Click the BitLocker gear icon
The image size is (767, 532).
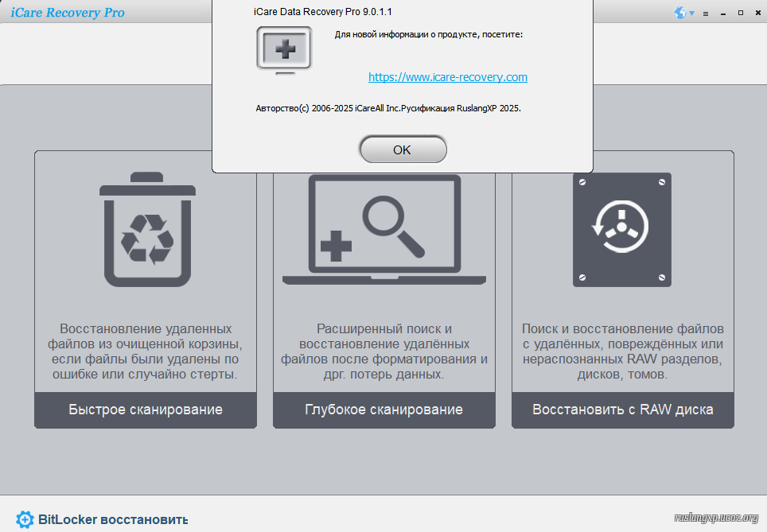coord(25,519)
